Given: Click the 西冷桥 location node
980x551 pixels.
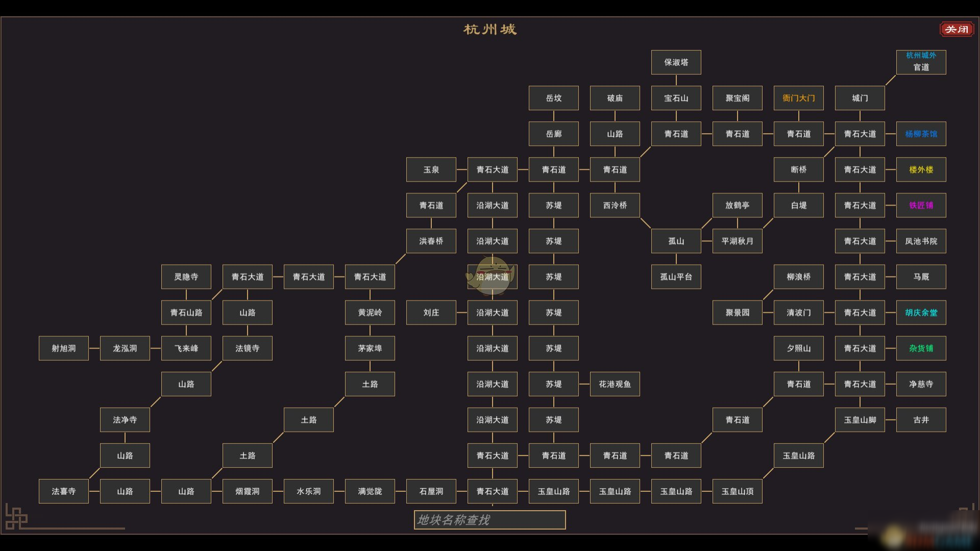Looking at the screenshot, I should (x=615, y=205).
